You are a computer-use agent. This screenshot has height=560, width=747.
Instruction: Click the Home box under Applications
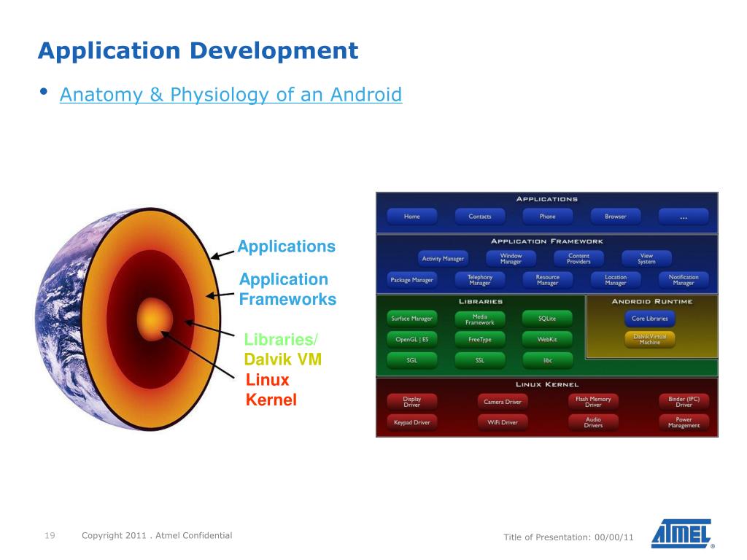411,217
